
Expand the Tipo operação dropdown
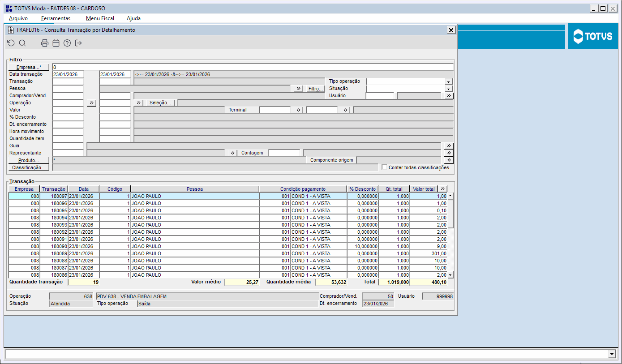448,81
